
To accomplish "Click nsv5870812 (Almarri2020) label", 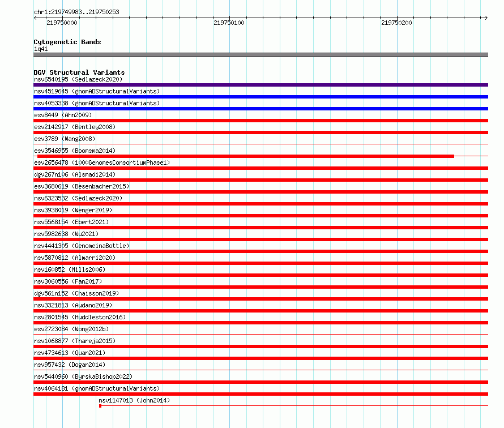I will pyautogui.click(x=75, y=258).
